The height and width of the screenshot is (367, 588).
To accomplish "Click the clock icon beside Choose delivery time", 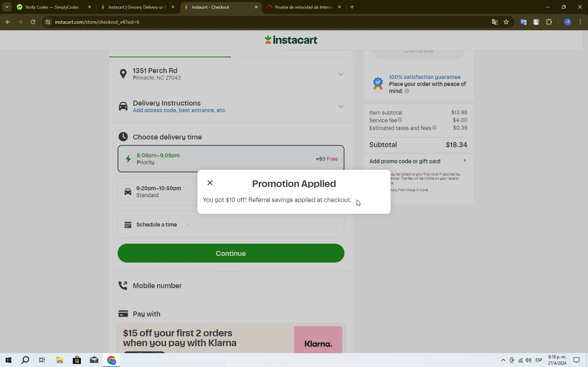I will click(123, 137).
